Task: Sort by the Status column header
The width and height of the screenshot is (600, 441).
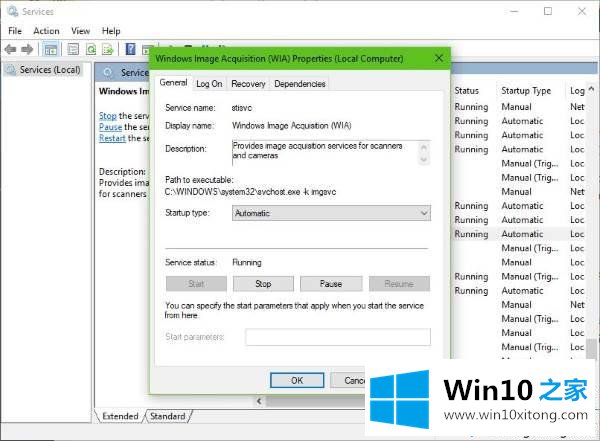Action: click(x=466, y=91)
